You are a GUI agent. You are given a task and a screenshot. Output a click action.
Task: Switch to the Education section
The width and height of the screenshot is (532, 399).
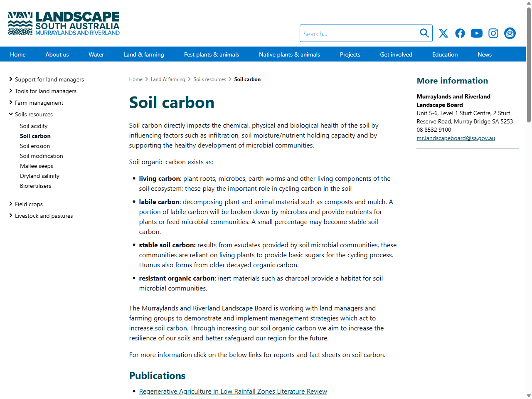point(445,54)
